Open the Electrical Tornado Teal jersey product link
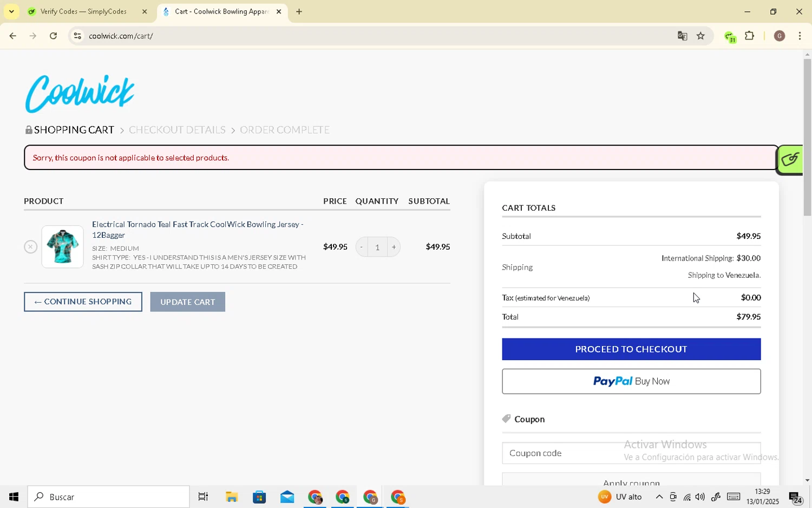 pos(198,230)
